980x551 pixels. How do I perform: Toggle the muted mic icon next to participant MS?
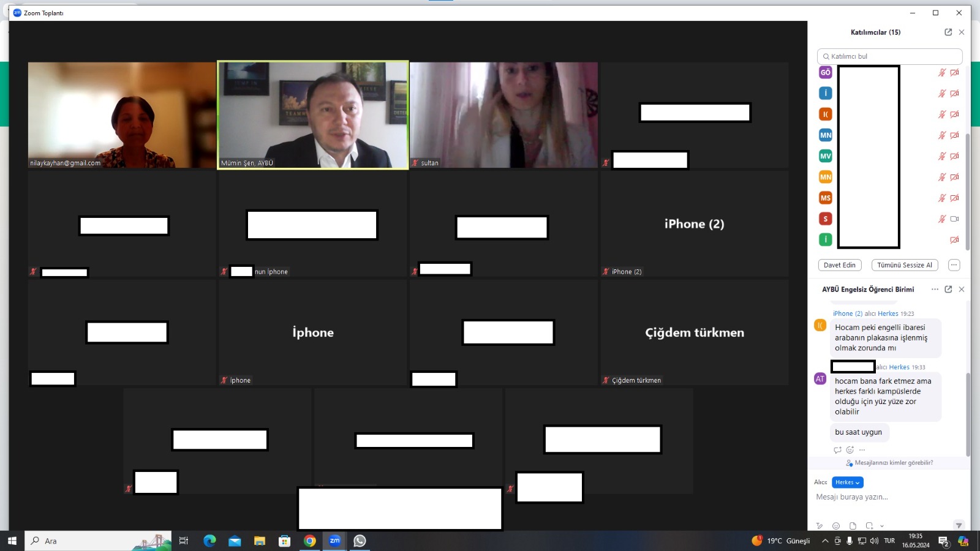pyautogui.click(x=941, y=198)
